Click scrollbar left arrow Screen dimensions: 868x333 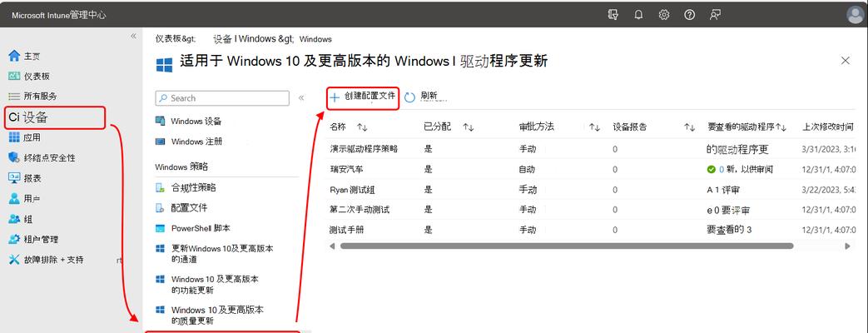pyautogui.click(x=331, y=246)
